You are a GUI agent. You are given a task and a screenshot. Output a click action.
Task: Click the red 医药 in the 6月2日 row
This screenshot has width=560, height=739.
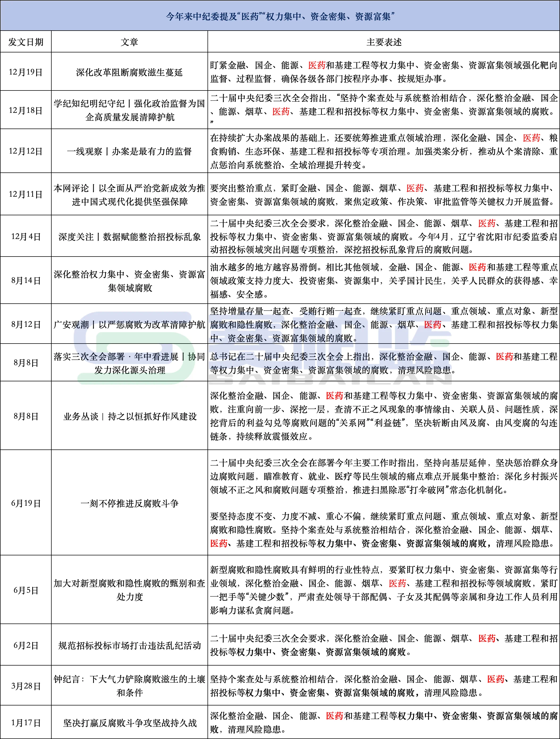coord(487,638)
